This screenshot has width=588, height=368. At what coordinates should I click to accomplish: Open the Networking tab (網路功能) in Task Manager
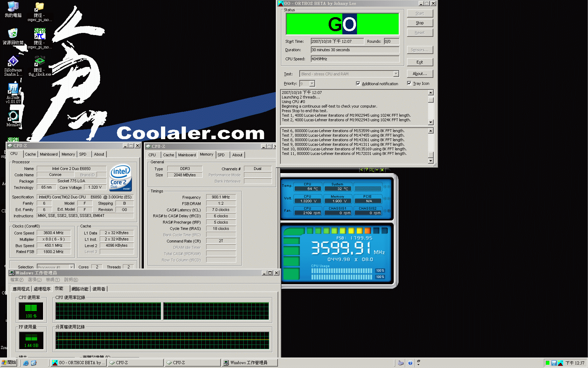click(x=80, y=289)
